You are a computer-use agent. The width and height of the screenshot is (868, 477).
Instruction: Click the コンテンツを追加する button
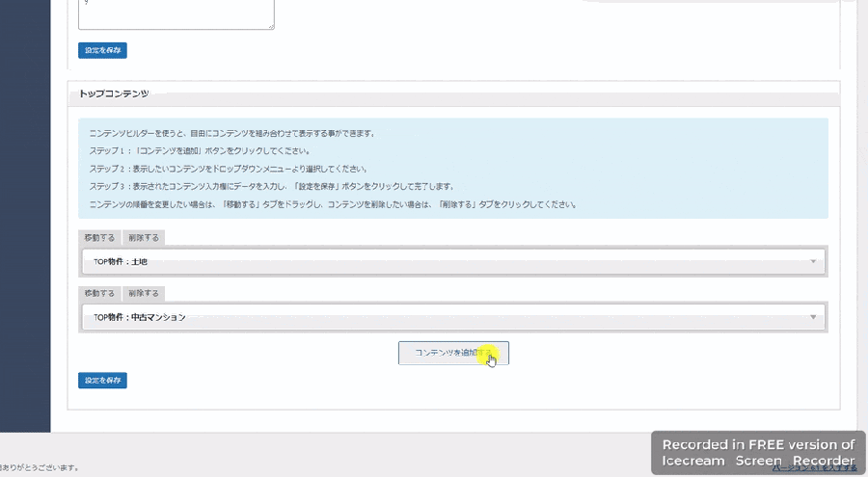453,354
